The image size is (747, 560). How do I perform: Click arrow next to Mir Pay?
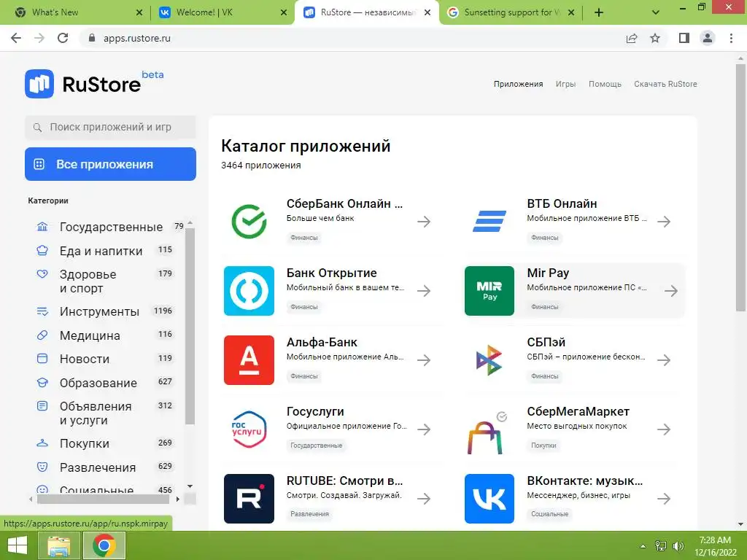pyautogui.click(x=671, y=290)
